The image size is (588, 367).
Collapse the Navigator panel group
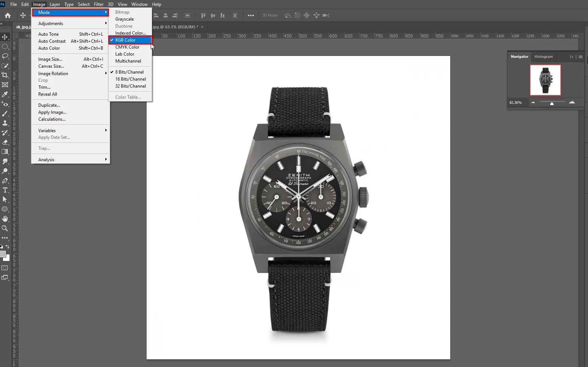[571, 57]
